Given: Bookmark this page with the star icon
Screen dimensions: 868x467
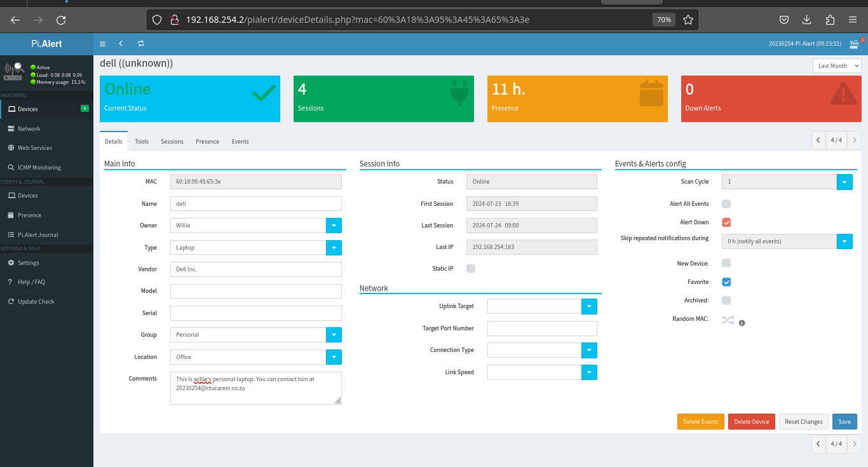Looking at the screenshot, I should (x=688, y=20).
